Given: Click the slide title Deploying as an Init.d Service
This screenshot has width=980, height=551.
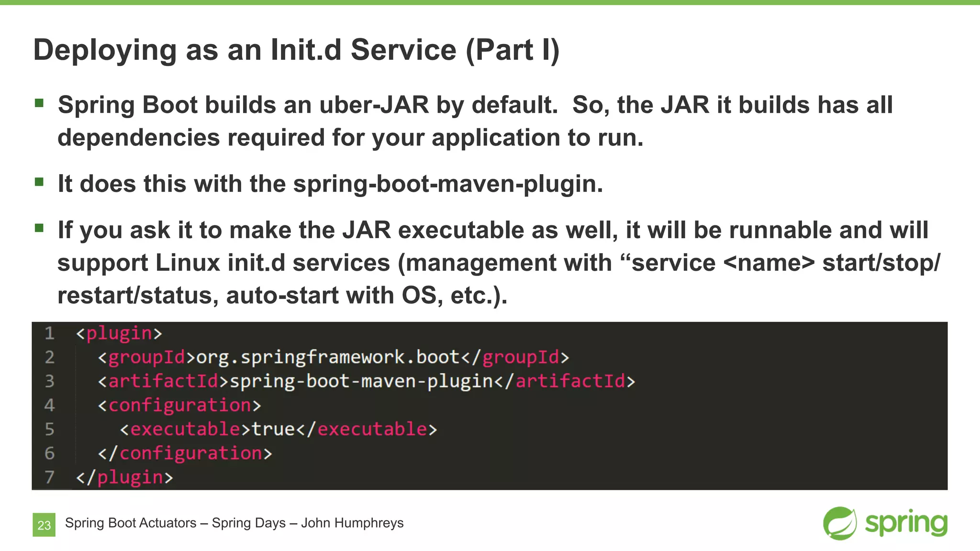Looking at the screenshot, I should pyautogui.click(x=296, y=50).
